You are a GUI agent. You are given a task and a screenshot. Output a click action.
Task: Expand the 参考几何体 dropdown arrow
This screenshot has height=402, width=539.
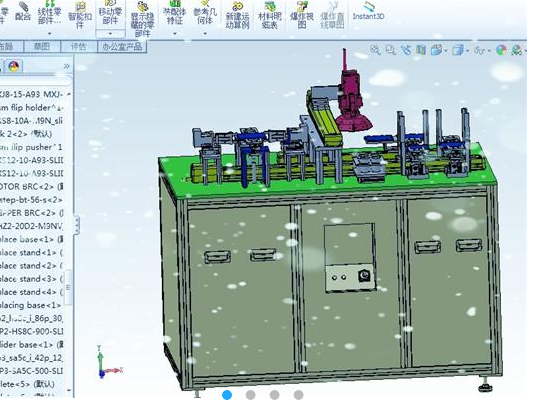205,34
